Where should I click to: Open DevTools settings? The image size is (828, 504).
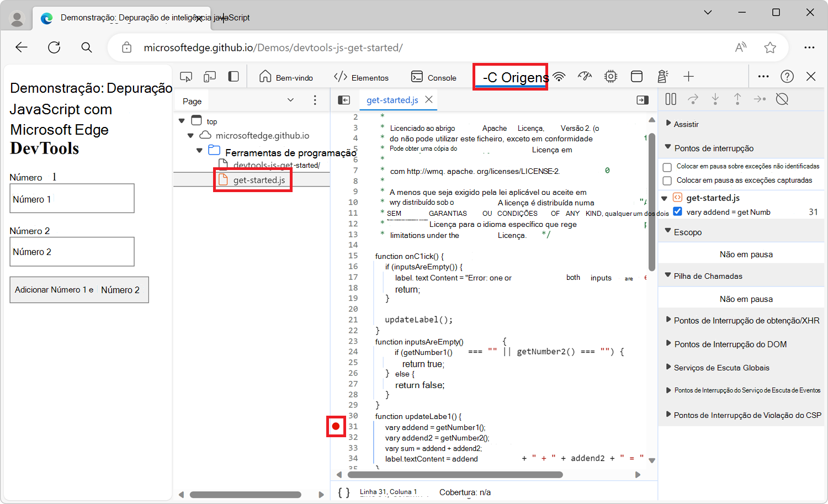pyautogui.click(x=610, y=77)
